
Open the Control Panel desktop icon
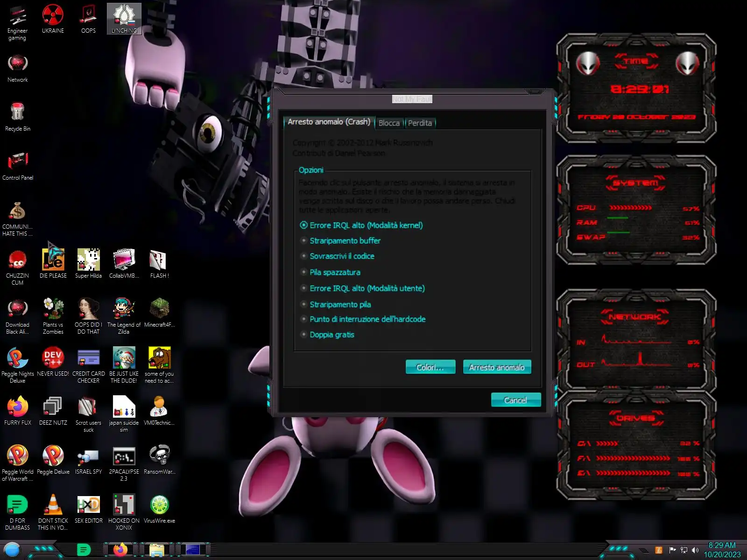(x=17, y=166)
